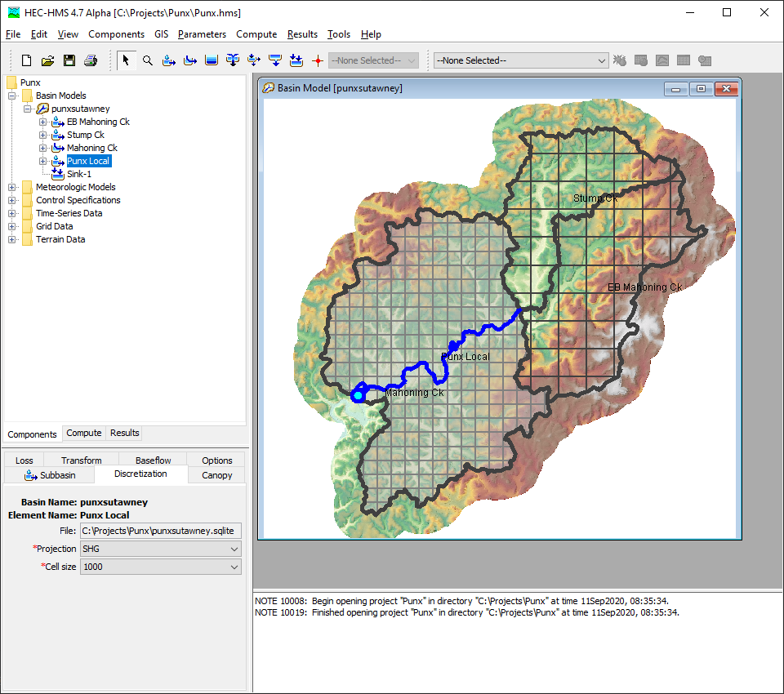784x694 pixels.
Task: Select the Zoom magnifier tool
Action: [148, 60]
